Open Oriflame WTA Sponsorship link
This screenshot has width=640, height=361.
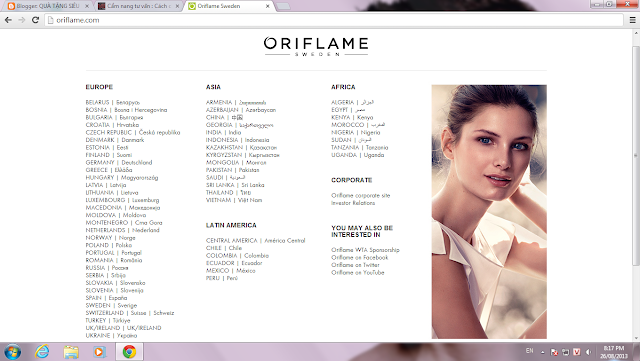(365, 250)
